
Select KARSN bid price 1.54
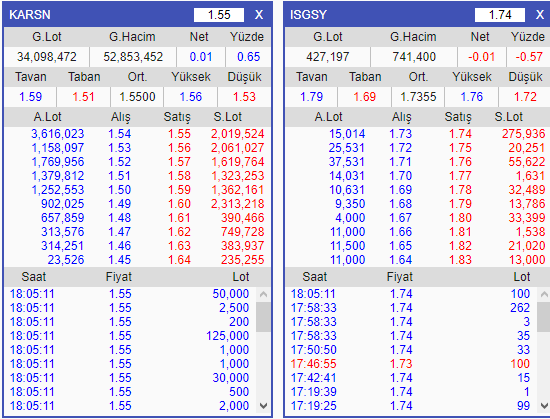(120, 134)
